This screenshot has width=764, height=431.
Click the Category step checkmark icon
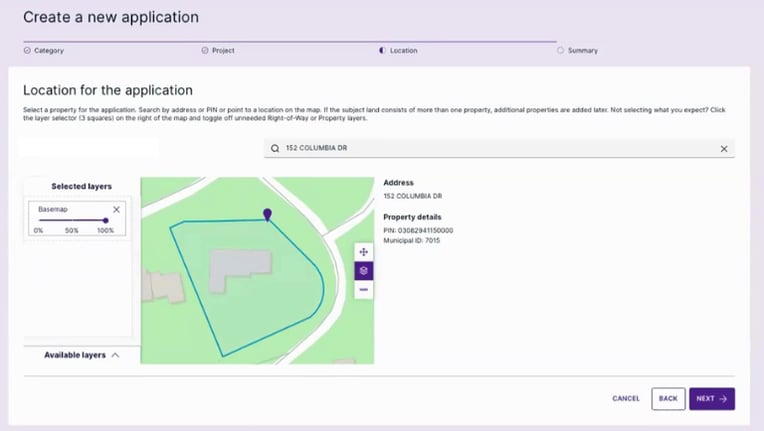click(x=27, y=50)
